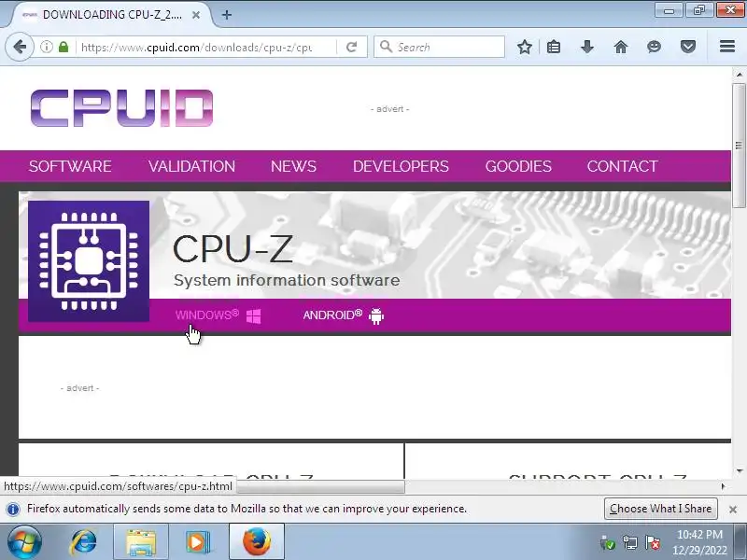This screenshot has width=747, height=560.
Task: Click the Windows logo icon
Action: [253, 316]
